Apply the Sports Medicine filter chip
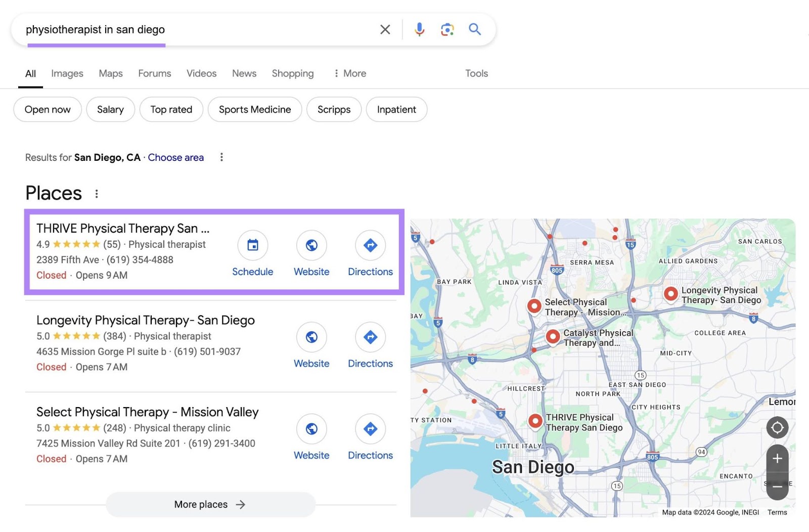 click(x=255, y=109)
